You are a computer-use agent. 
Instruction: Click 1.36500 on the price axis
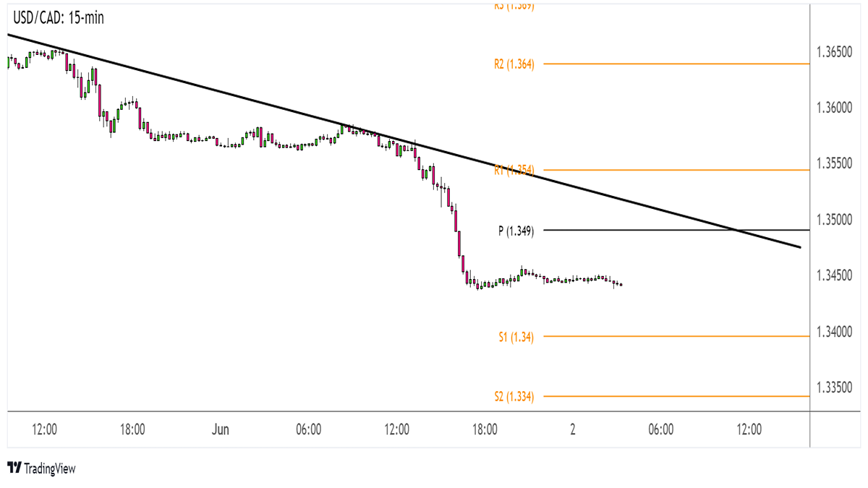(x=838, y=52)
